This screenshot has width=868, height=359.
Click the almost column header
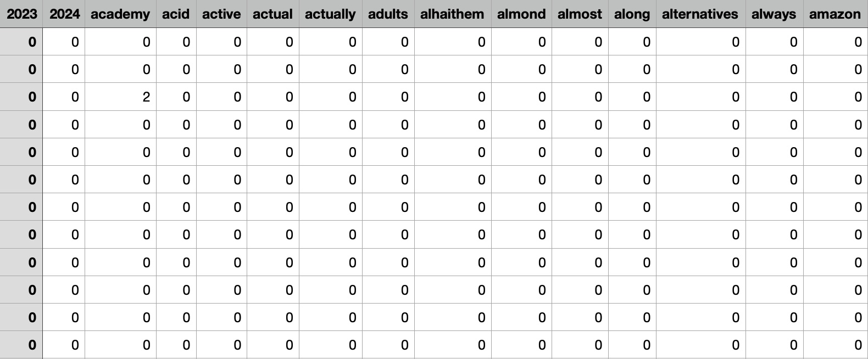(x=580, y=14)
